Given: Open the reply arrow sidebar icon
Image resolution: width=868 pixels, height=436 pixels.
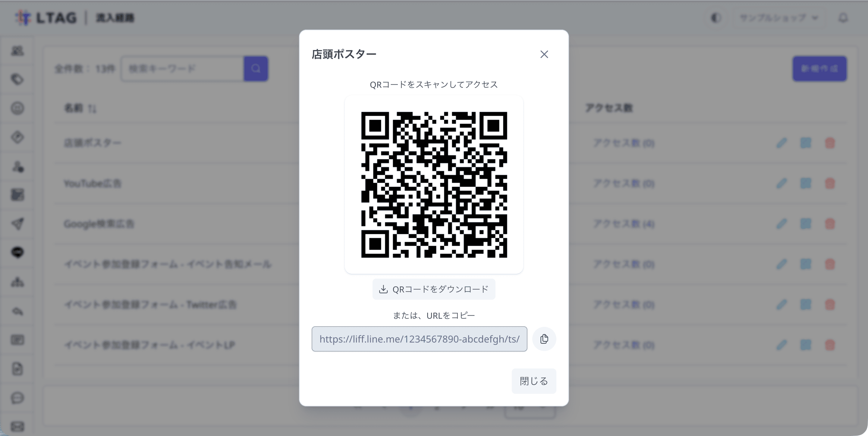Looking at the screenshot, I should pyautogui.click(x=17, y=311).
